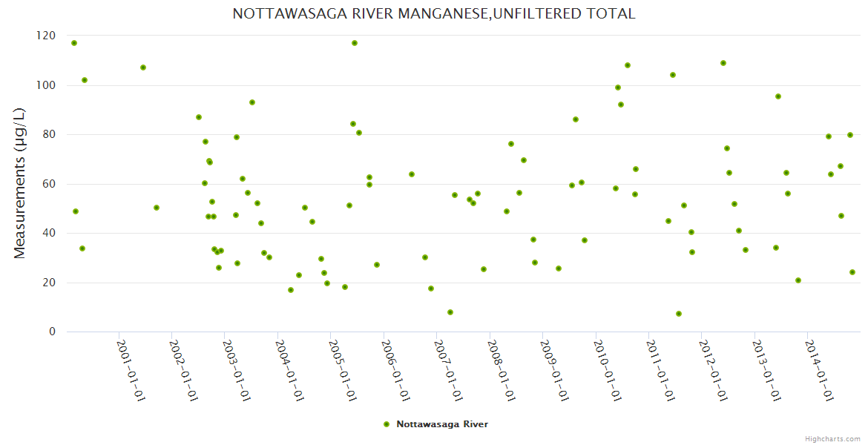Select the 2001 data point near 107
Image resolution: width=868 pixels, height=445 pixels.
pyautogui.click(x=143, y=67)
